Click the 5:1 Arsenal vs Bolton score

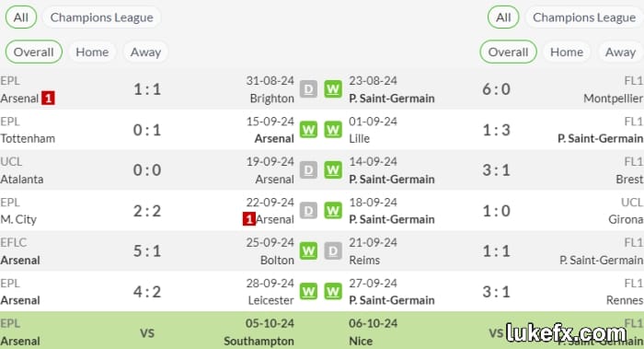147,250
